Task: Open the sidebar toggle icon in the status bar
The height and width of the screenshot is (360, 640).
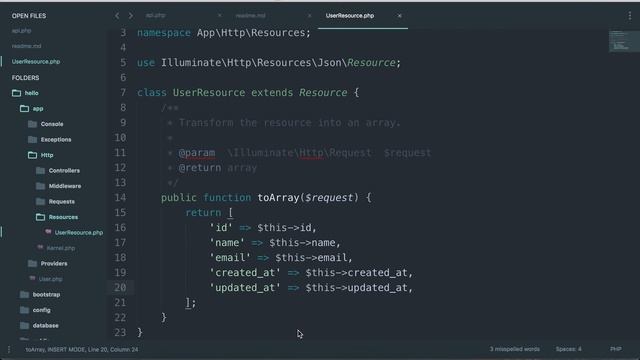Action: coord(9,349)
